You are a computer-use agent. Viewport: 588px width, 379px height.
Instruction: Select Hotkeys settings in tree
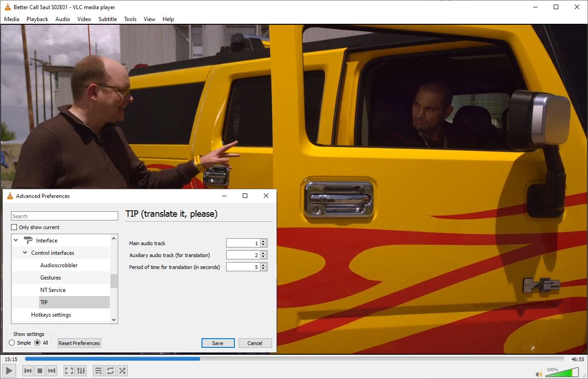pos(51,315)
